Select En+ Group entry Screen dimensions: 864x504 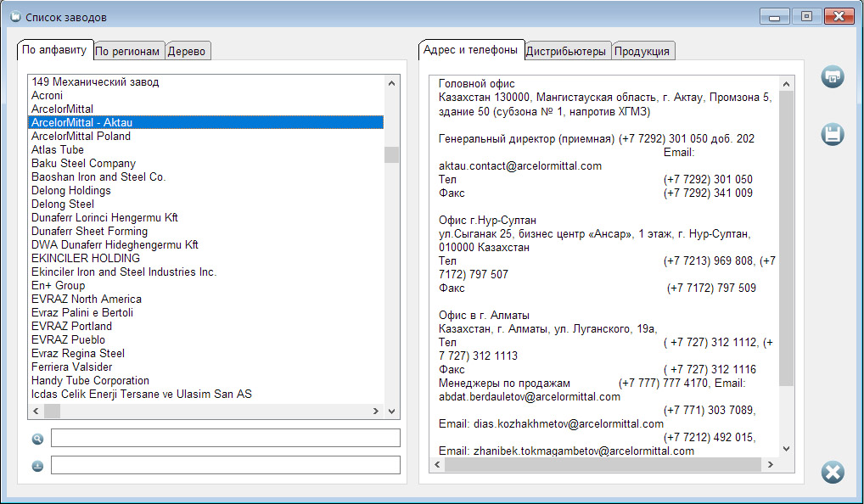coord(205,285)
